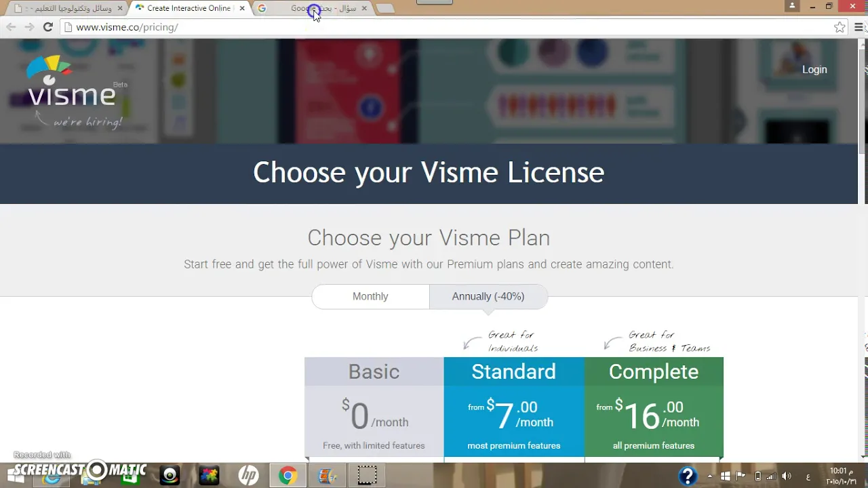This screenshot has width=868, height=488.
Task: Close the Create Interactive Online tab
Action: [242, 8]
